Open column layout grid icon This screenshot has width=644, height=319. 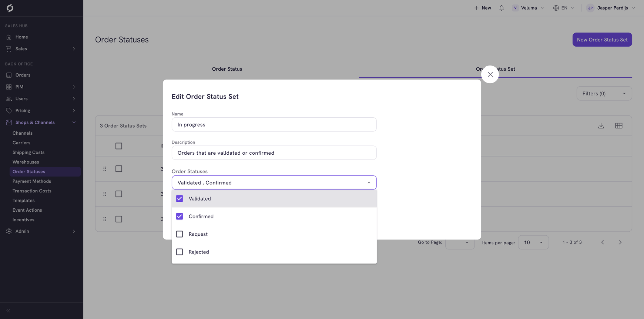click(x=619, y=126)
